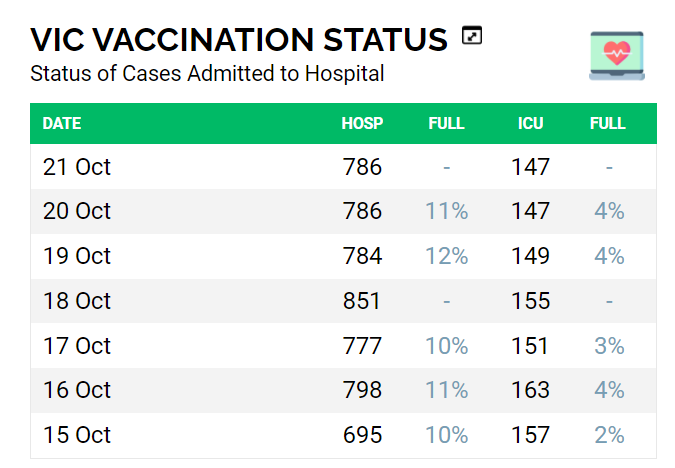Click the expand popup icon beside title
This screenshot has width=675, height=468.
tap(472, 36)
